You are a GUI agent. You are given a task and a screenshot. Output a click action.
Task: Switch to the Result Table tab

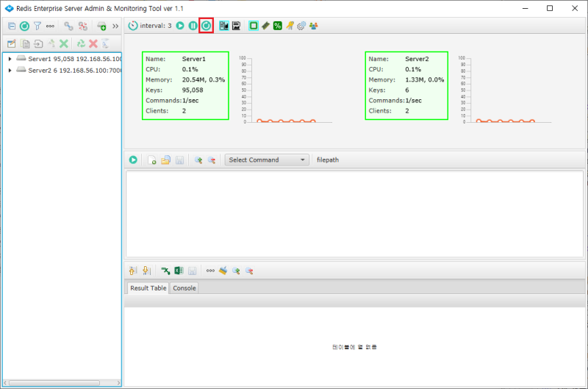pyautogui.click(x=148, y=288)
